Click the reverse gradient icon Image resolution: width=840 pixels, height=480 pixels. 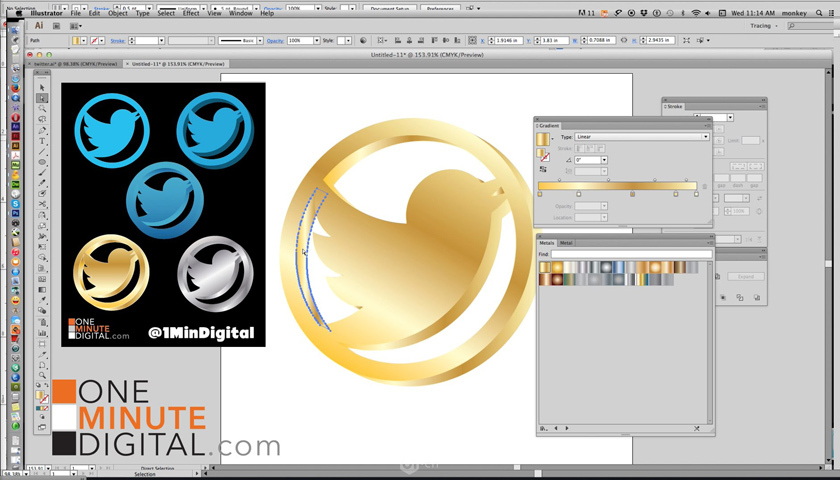tap(544, 170)
